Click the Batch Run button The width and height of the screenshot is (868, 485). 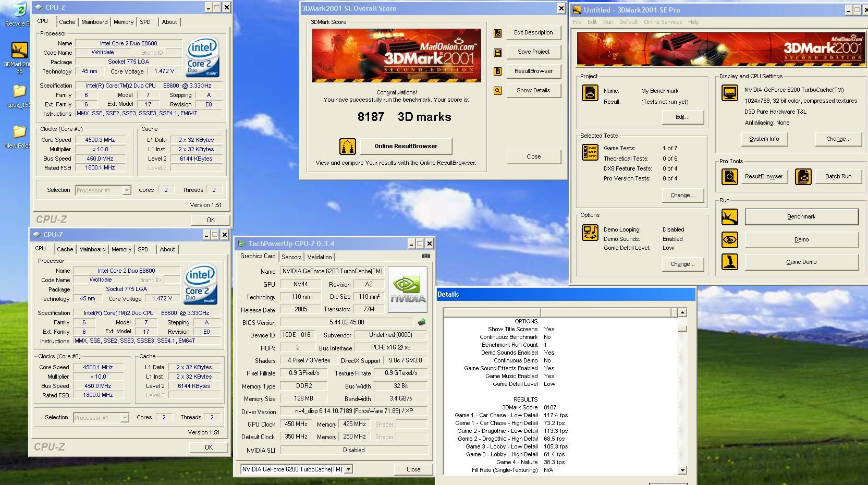(838, 176)
